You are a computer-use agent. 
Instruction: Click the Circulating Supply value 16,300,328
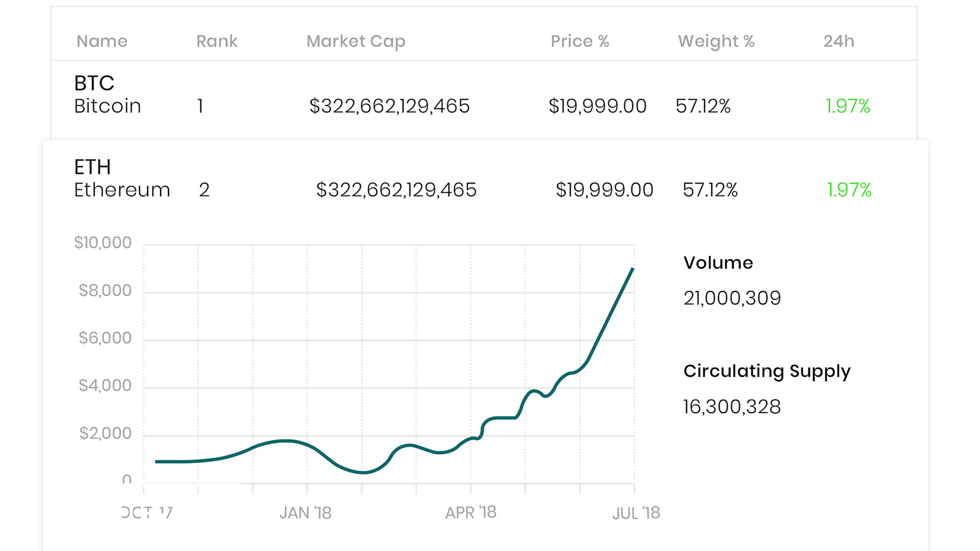point(731,406)
